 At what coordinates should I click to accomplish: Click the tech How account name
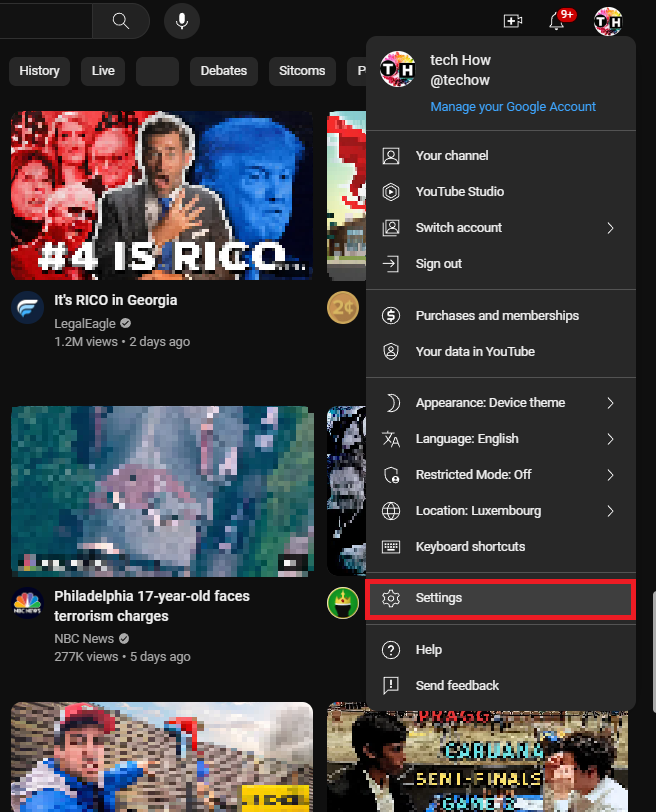tap(460, 60)
